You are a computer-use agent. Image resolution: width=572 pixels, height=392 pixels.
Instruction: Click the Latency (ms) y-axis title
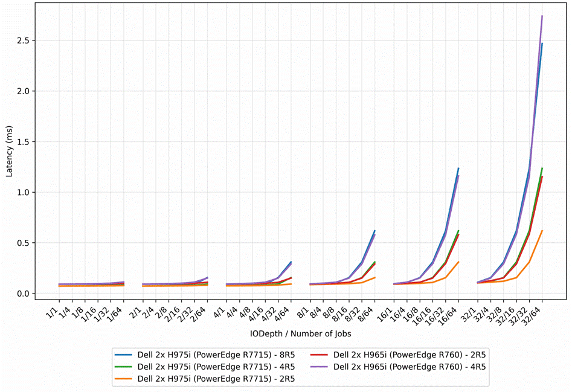pos(9,152)
